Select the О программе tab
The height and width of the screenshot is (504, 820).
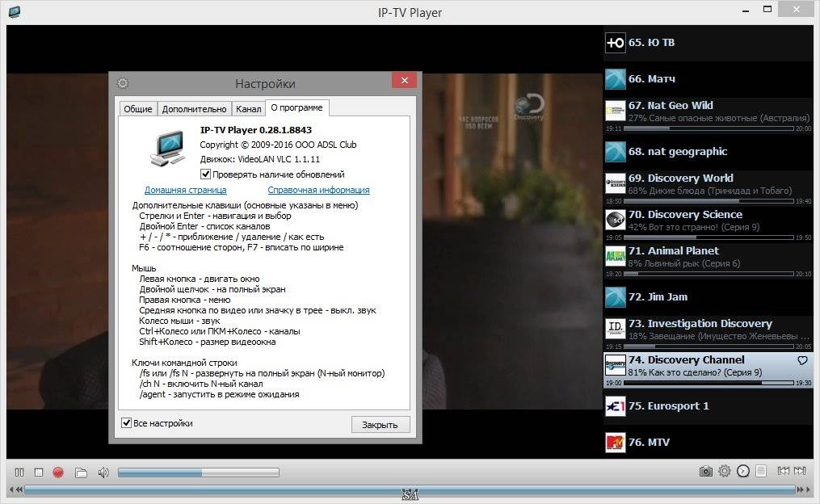(x=296, y=107)
